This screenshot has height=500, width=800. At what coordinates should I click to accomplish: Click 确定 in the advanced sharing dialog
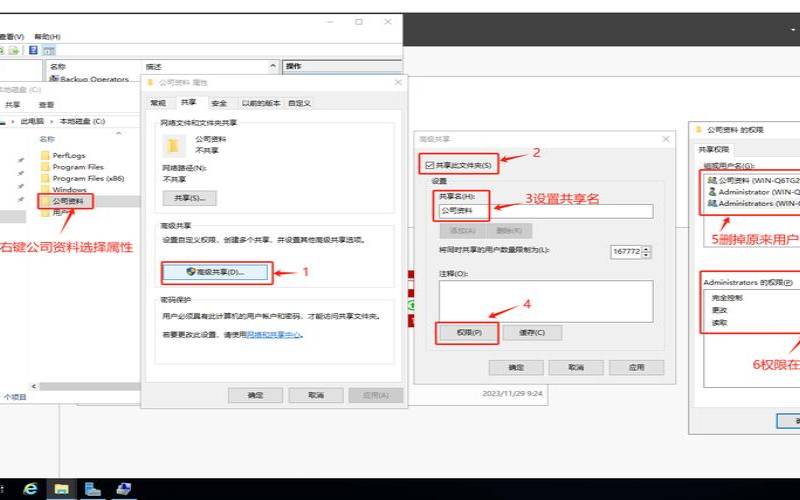[x=516, y=367]
